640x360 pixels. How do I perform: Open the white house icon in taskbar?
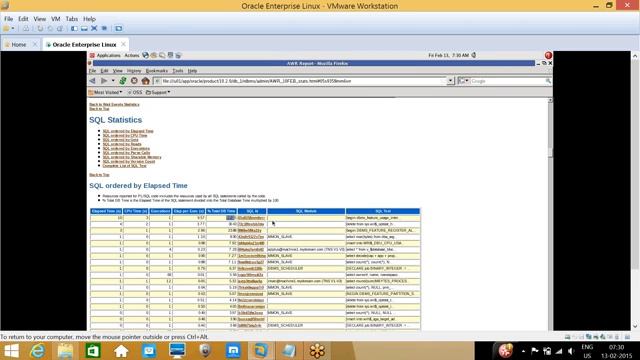tap(121, 351)
